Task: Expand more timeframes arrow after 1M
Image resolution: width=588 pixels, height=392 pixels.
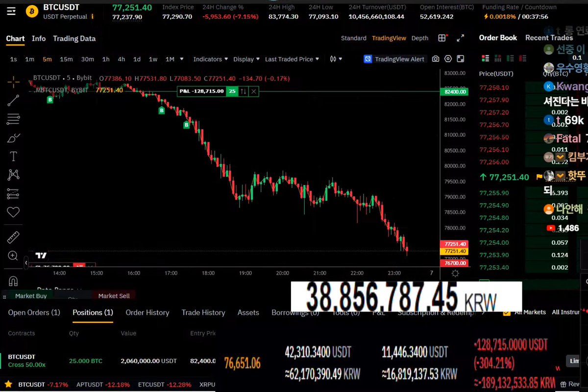Action: coord(182,59)
